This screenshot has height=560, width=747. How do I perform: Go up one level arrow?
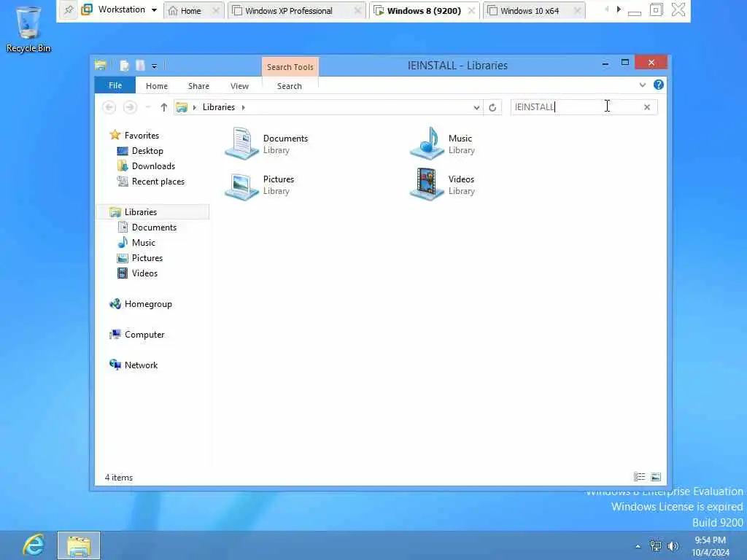(x=164, y=107)
